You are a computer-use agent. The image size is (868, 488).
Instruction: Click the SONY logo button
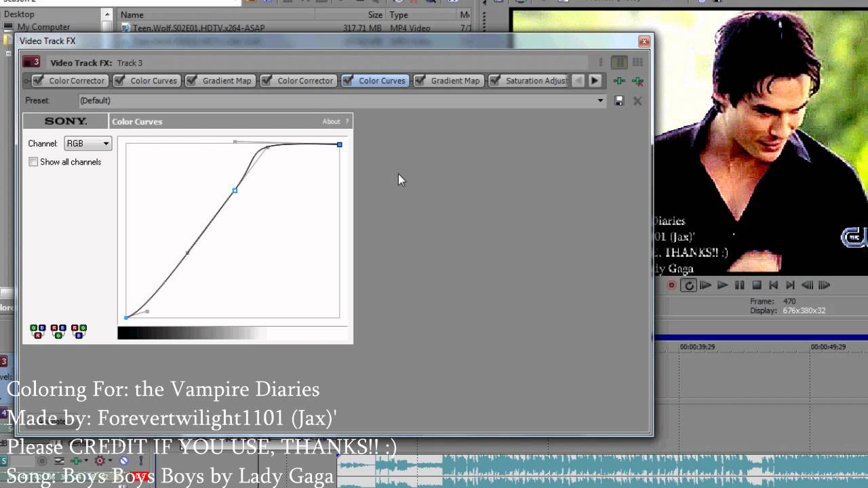pos(66,121)
